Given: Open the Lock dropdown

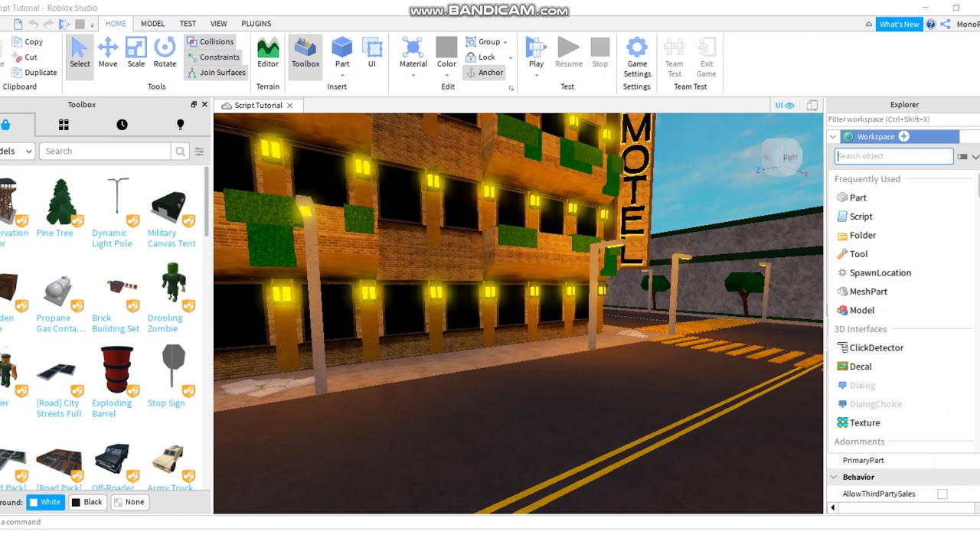Looking at the screenshot, I should [x=511, y=58].
